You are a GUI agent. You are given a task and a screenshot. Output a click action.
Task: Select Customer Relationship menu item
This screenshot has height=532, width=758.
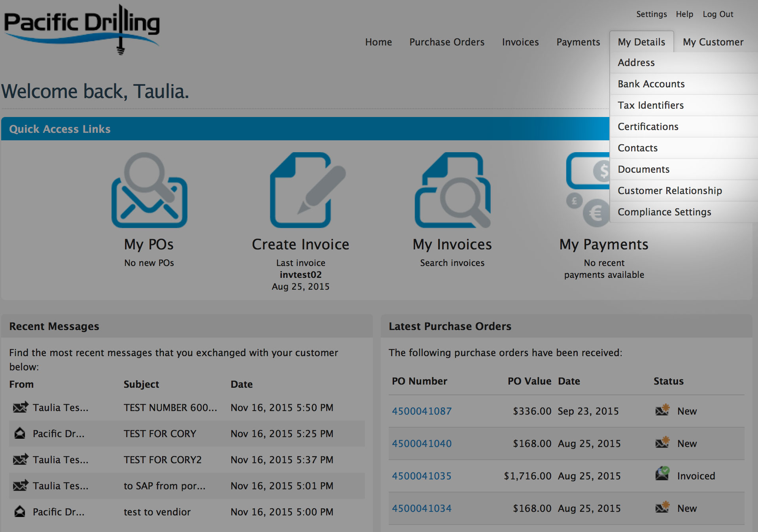684,191
